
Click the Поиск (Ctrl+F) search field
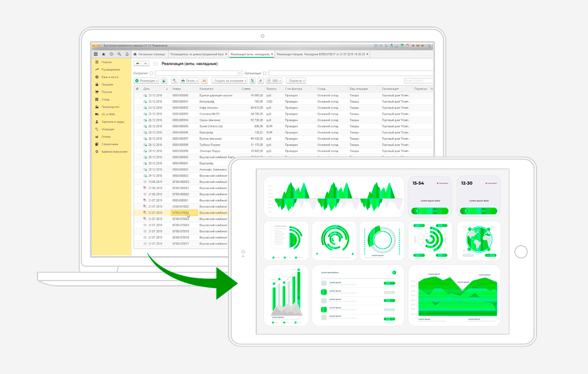(x=419, y=80)
